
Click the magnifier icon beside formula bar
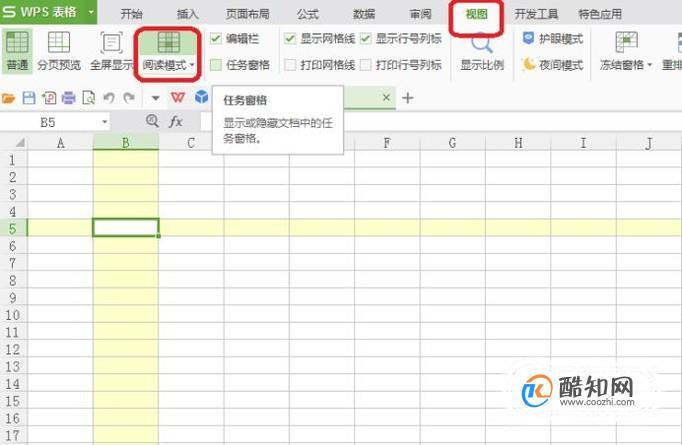click(x=152, y=121)
